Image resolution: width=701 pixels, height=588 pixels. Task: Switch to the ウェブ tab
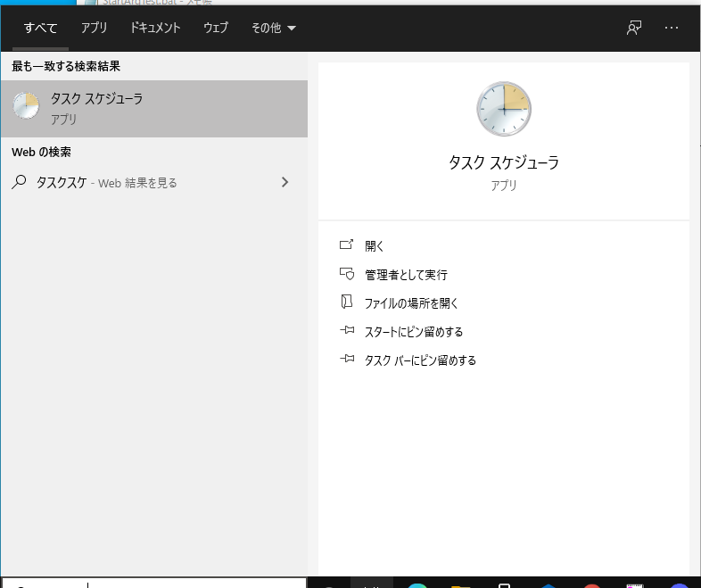[216, 29]
